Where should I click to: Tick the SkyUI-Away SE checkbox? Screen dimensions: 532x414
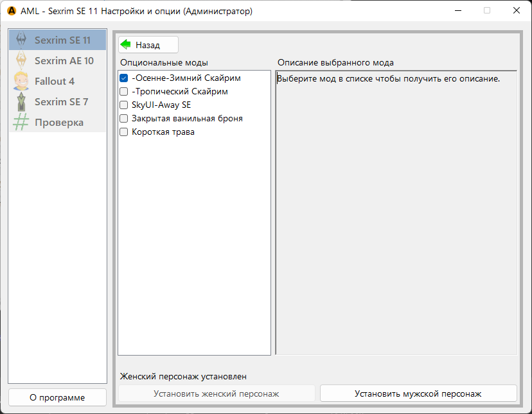point(124,105)
